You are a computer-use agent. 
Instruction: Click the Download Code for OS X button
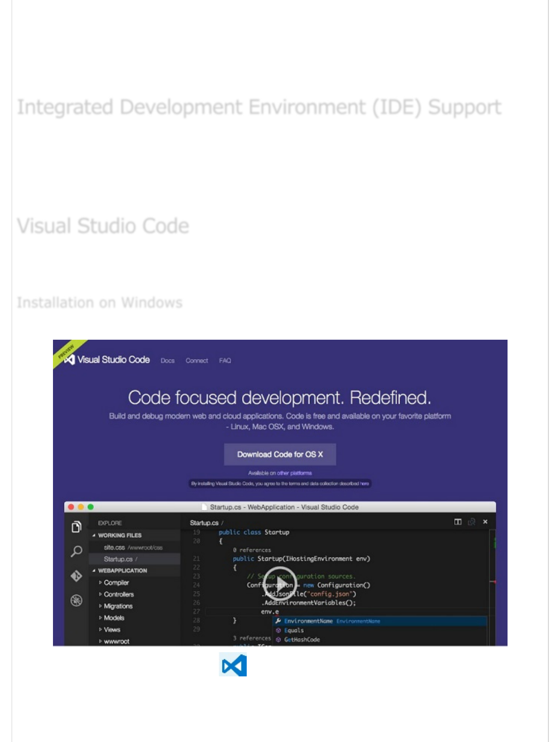tap(280, 454)
